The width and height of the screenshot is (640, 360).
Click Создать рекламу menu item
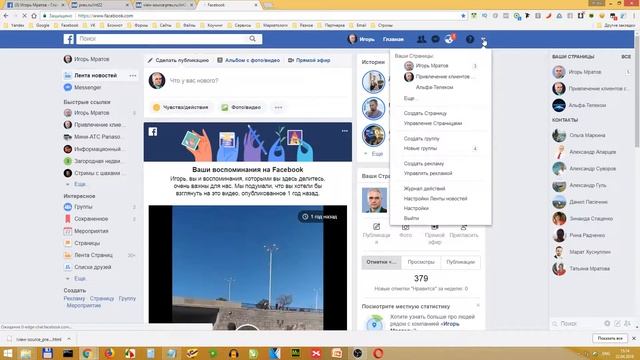[424, 164]
